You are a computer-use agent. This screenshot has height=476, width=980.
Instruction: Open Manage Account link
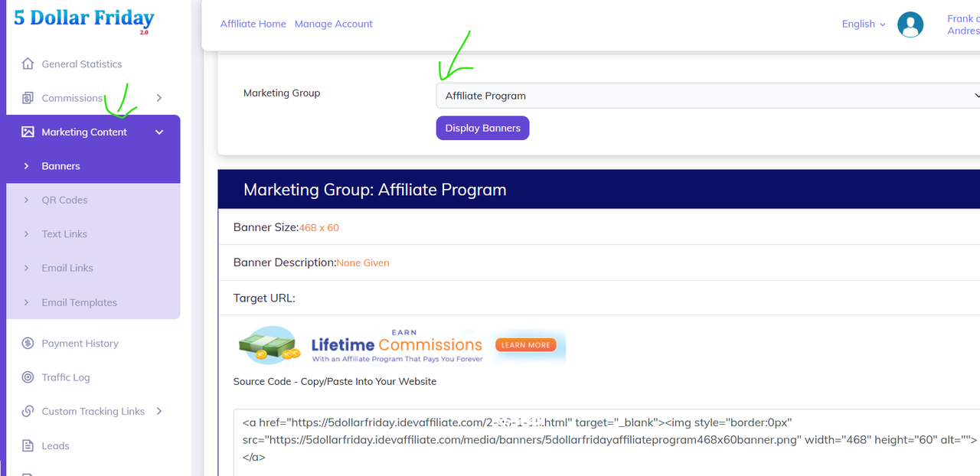click(x=333, y=24)
